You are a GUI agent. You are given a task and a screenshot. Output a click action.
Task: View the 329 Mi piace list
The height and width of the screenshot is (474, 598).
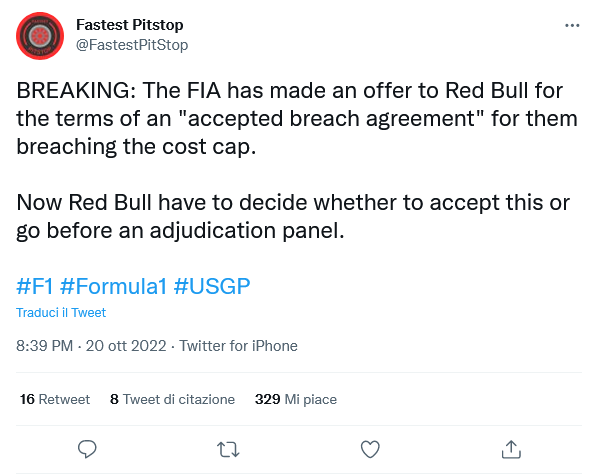point(296,399)
